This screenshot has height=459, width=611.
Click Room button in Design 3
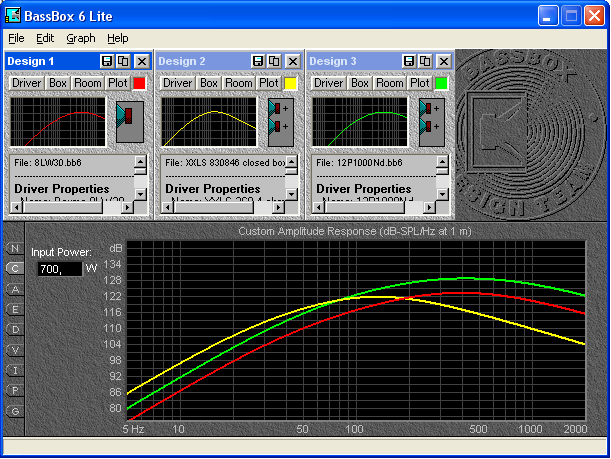[389, 83]
